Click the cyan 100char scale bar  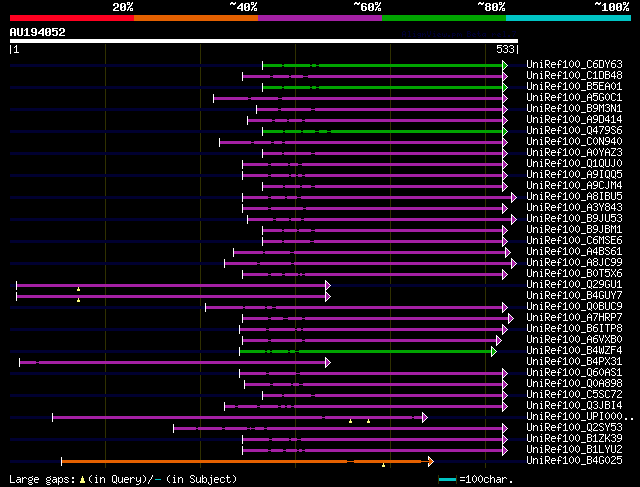(x=447, y=480)
